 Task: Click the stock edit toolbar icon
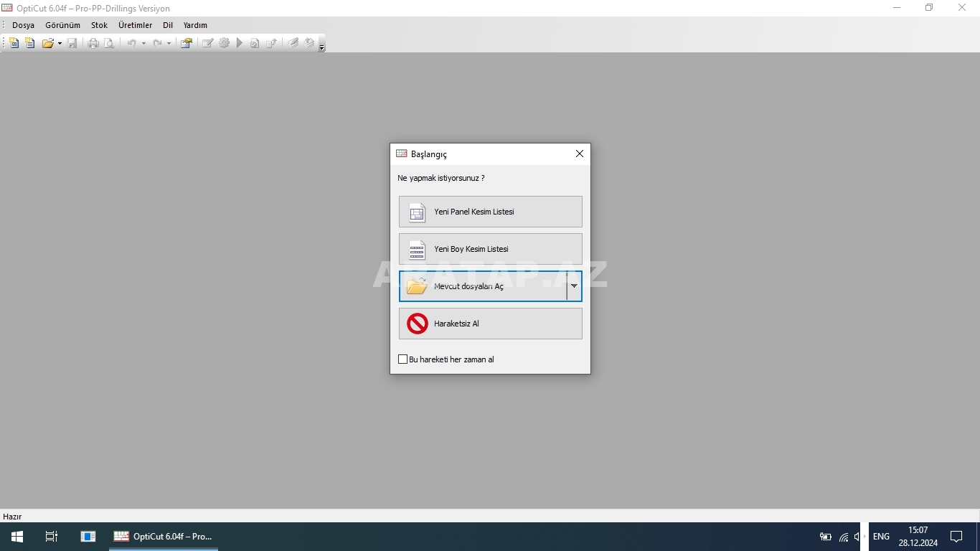[x=293, y=43]
